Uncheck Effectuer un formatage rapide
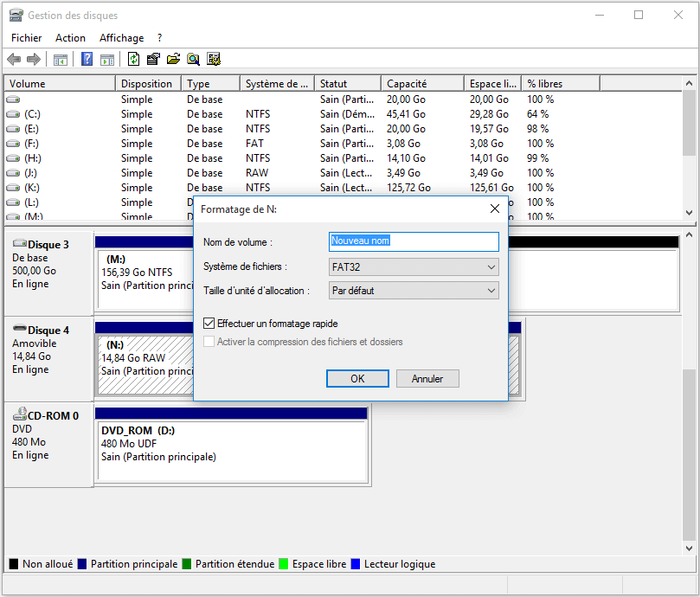This screenshot has height=597, width=700. (x=209, y=324)
